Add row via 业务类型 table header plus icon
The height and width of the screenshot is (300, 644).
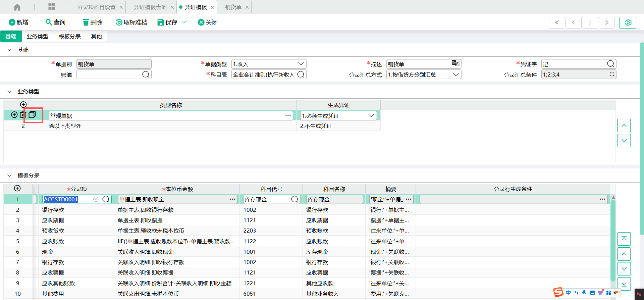click(x=23, y=104)
